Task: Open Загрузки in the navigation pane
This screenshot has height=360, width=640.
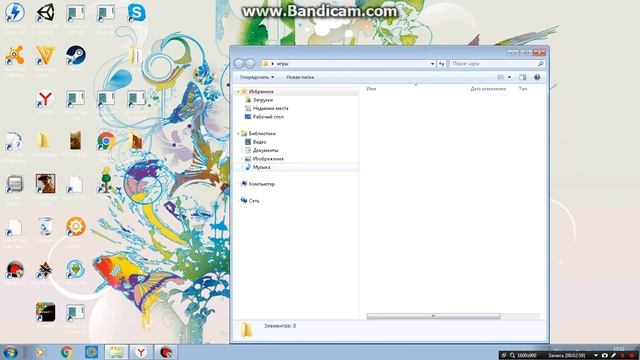Action: 262,100
